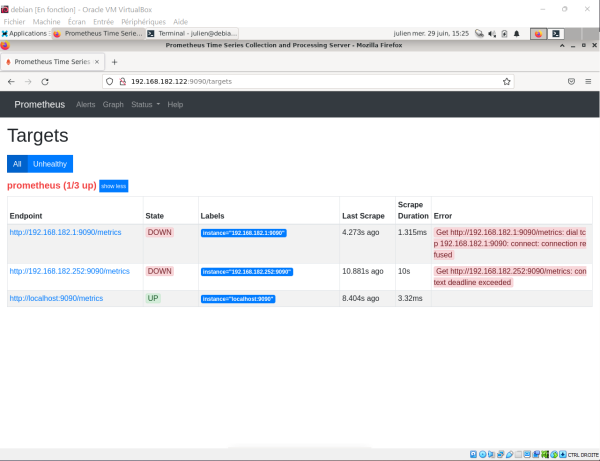Screen dimensions: 600x461
Task: Click the 3.32ms scrape duration value
Action: pos(410,298)
